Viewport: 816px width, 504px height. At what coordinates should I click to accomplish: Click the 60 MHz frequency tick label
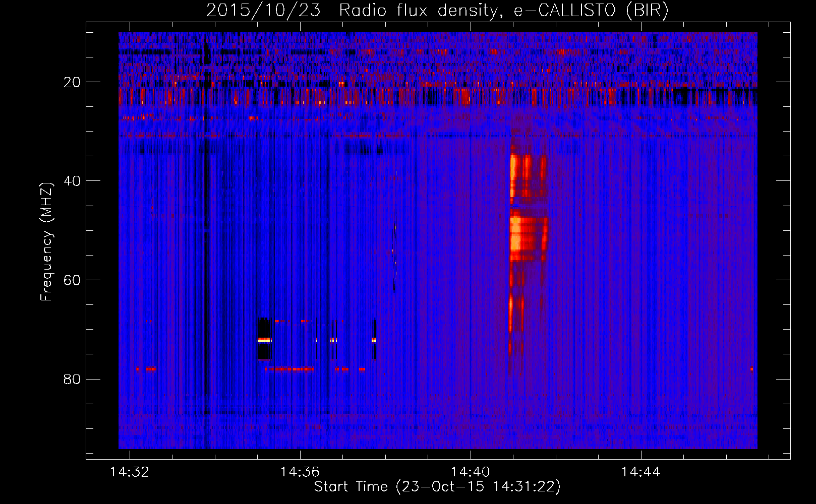(72, 280)
